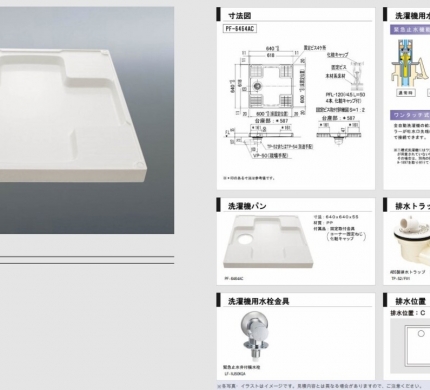430x390 pixels.
Task: Click the purple 緊急止水機能 label
Action: (410, 30)
